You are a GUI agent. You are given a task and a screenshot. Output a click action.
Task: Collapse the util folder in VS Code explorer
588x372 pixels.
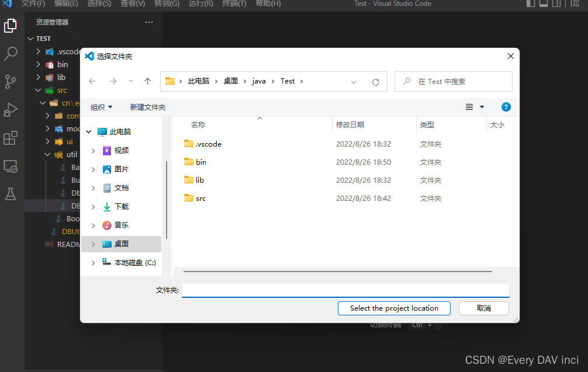tap(47, 154)
